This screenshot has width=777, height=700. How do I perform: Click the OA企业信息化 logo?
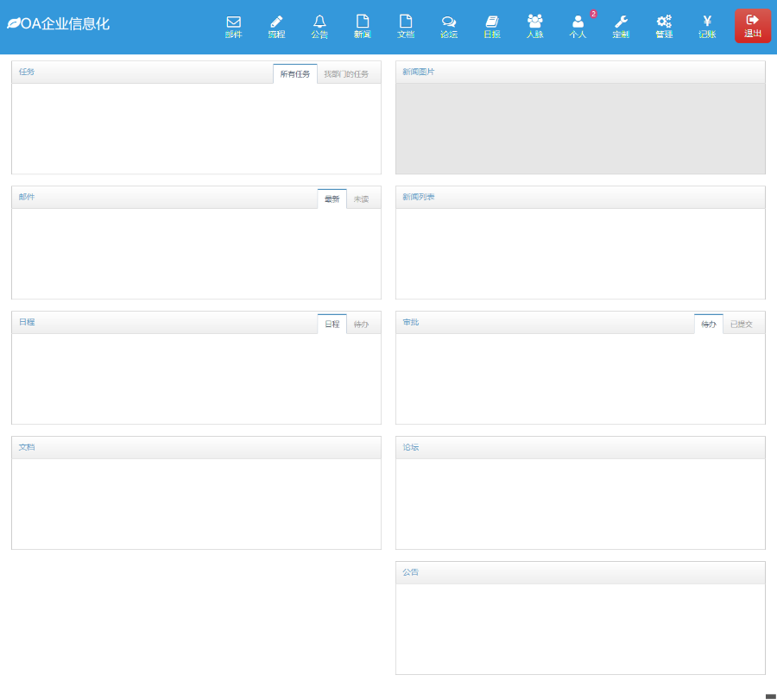(x=58, y=23)
